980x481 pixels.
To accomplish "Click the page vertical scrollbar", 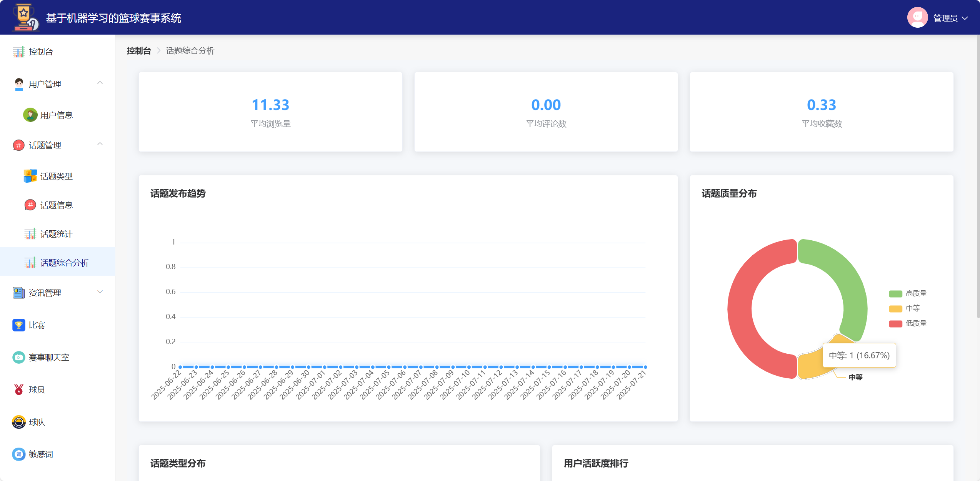I will [978, 177].
